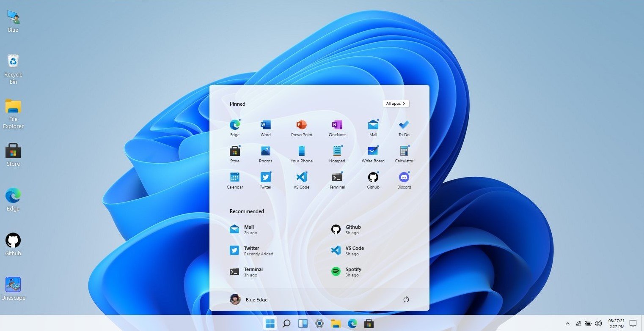Toggle the Start menu button on taskbar

[x=270, y=323]
